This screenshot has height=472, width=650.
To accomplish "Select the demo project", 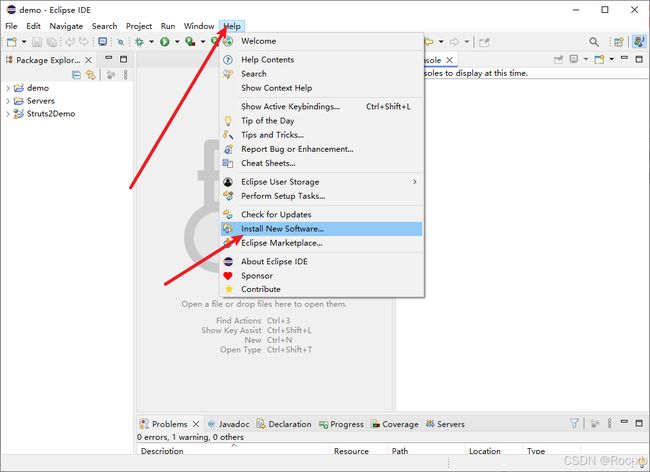I will (x=38, y=88).
